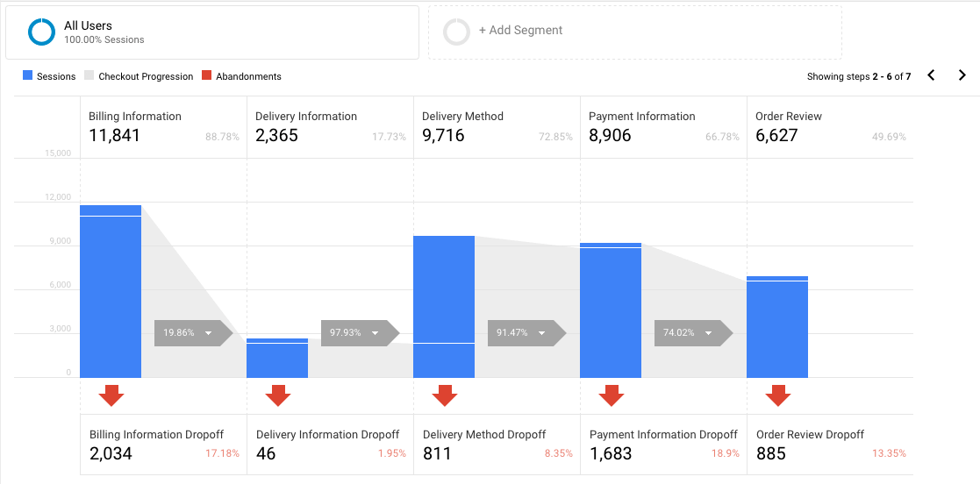Click the Order Review step header
The width and height of the screenshot is (980, 484).
789,116
